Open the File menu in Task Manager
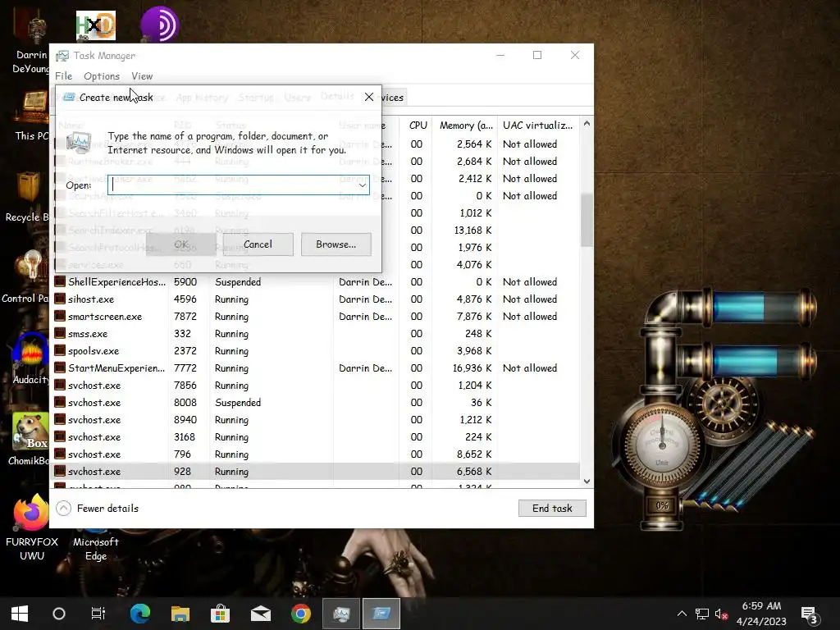This screenshot has width=840, height=630. point(63,76)
